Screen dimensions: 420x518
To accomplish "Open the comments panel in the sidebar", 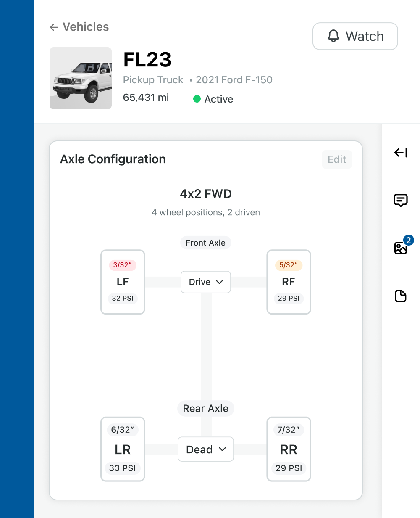I will tap(401, 201).
